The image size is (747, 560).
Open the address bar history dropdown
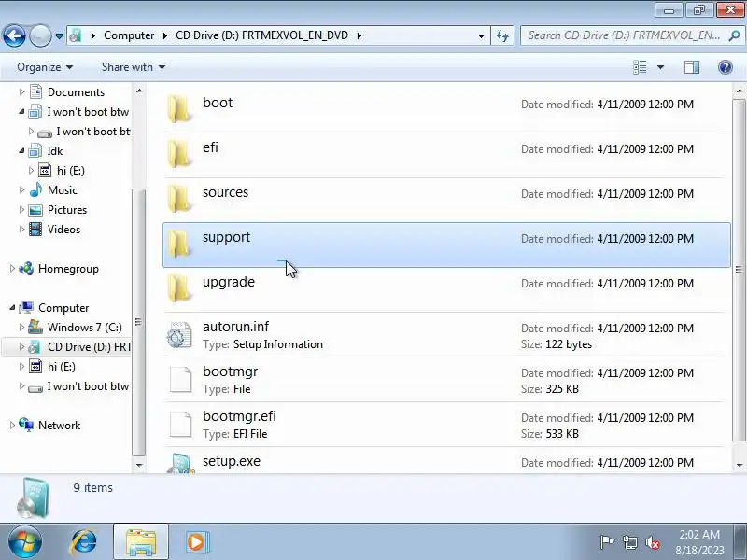coord(481,35)
